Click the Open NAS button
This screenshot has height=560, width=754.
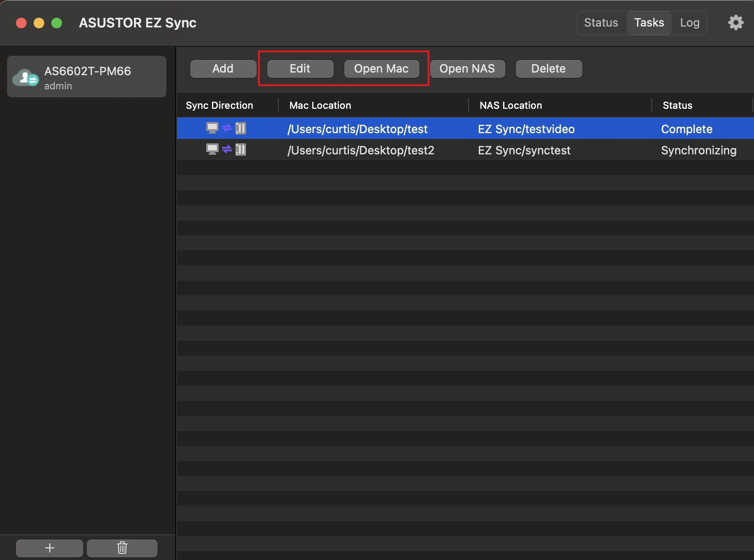pyautogui.click(x=467, y=69)
